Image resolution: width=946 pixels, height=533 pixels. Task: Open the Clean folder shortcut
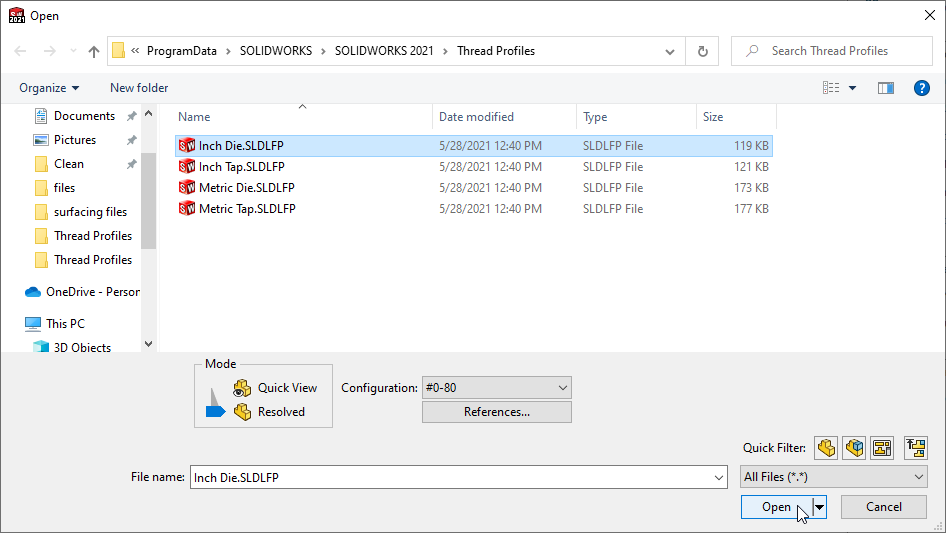(69, 164)
